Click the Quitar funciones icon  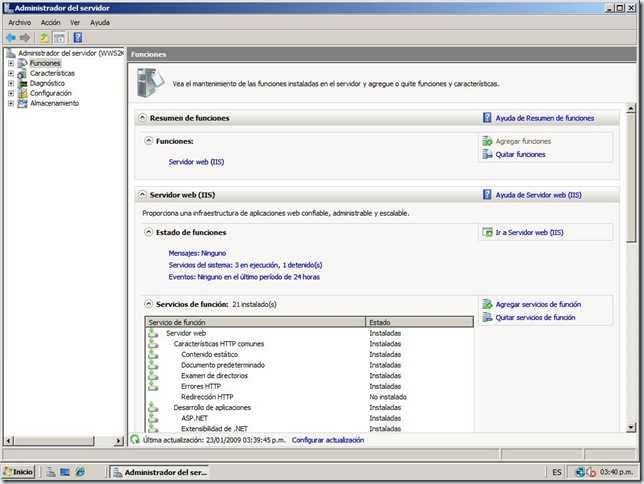[487, 154]
